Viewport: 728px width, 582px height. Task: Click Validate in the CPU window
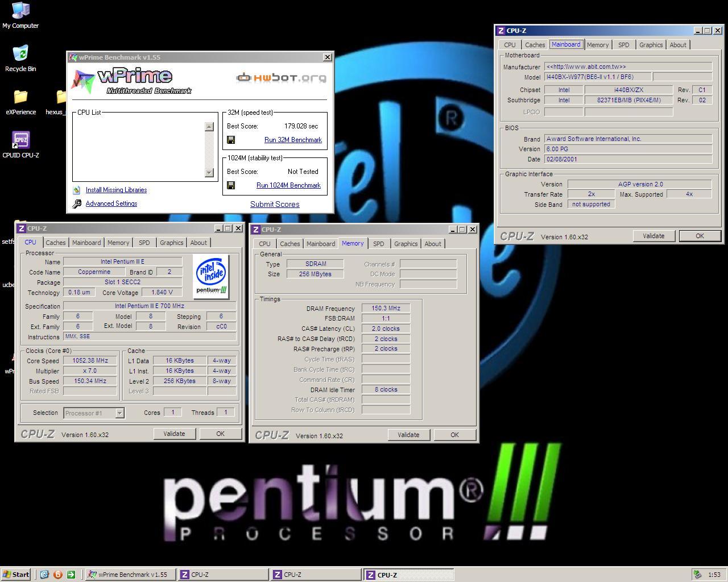174,434
